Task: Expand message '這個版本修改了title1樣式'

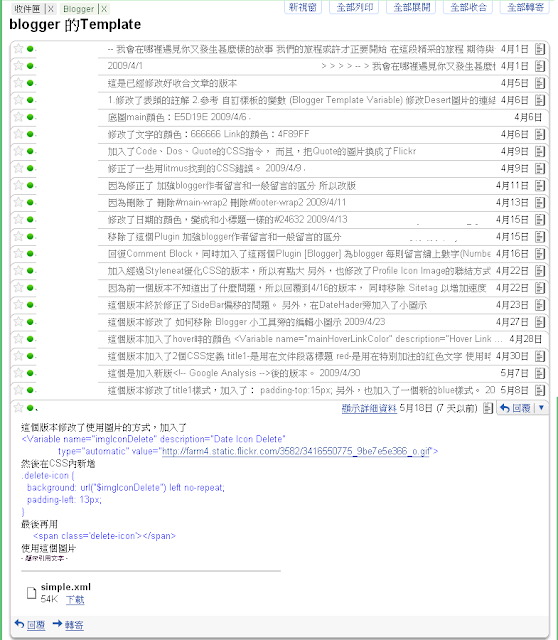Action: click(x=301, y=390)
